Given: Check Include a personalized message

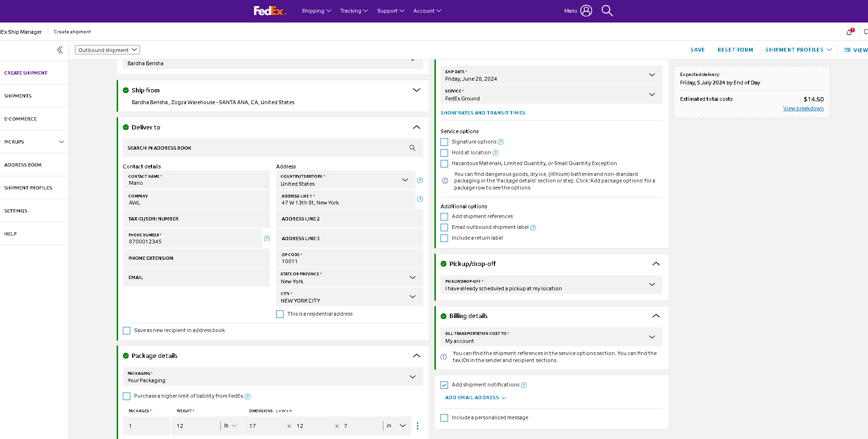Looking at the screenshot, I should (x=444, y=418).
